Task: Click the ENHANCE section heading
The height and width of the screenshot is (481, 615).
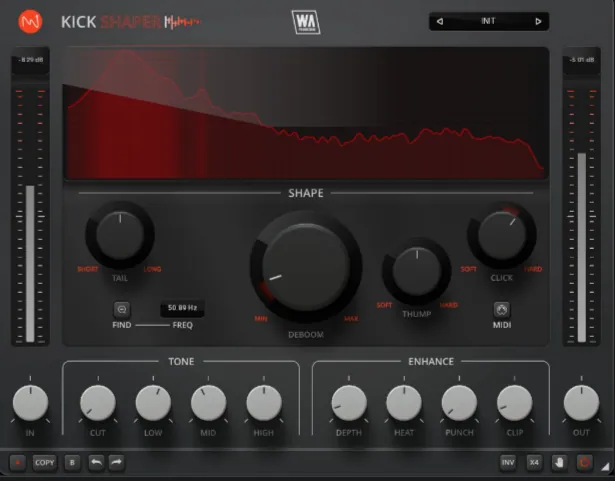Action: tap(431, 361)
